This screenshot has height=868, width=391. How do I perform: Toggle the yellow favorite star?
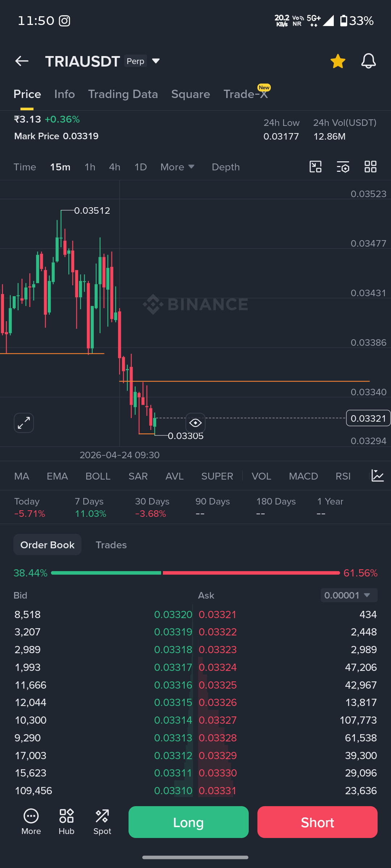[338, 61]
